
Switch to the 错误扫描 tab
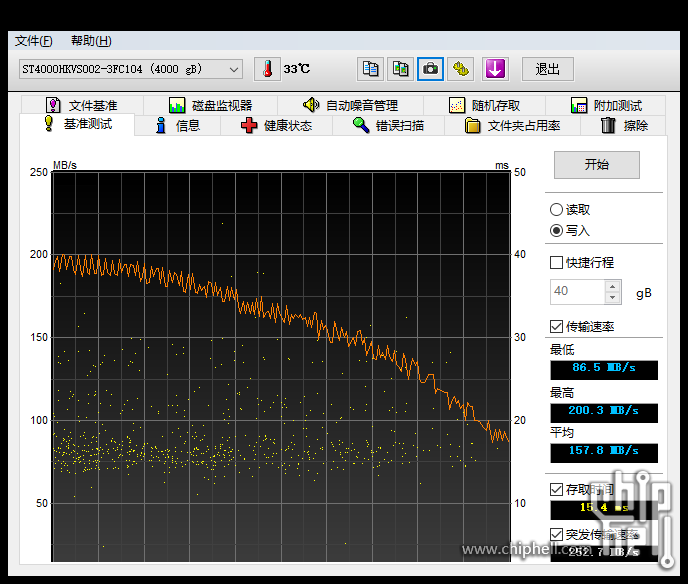389,125
